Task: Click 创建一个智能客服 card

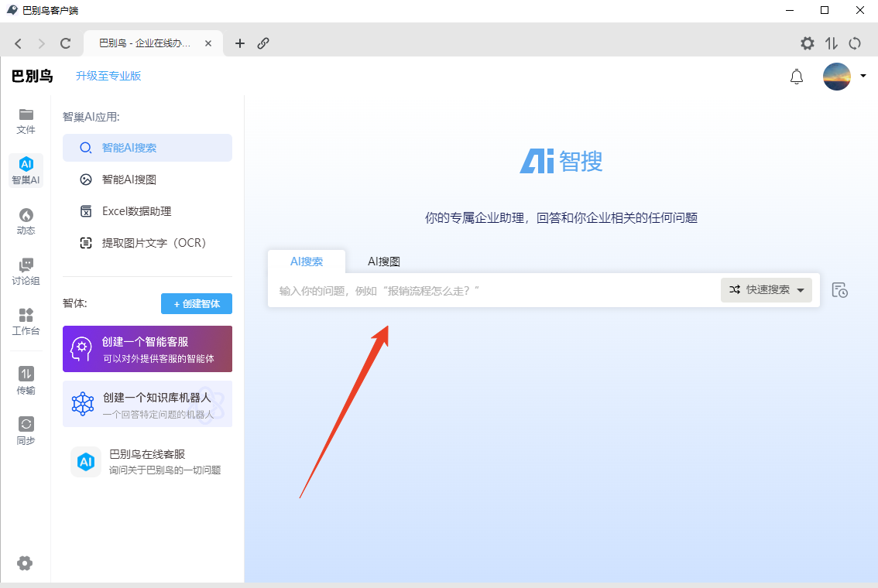Action: tap(147, 349)
